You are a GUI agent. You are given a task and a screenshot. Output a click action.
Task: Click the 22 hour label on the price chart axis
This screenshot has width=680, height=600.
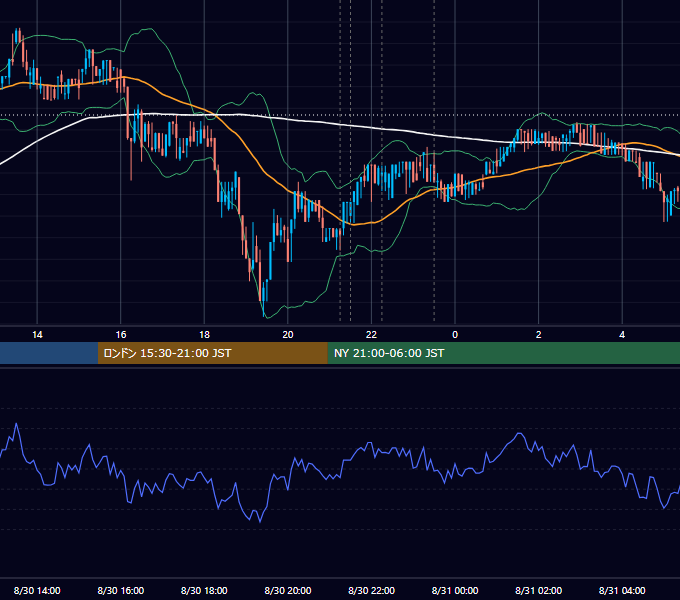[x=371, y=335]
